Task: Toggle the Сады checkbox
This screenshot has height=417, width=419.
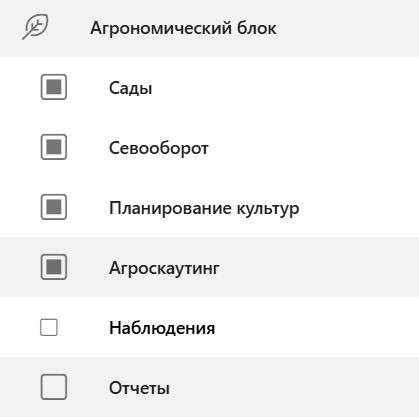Action: [x=54, y=87]
